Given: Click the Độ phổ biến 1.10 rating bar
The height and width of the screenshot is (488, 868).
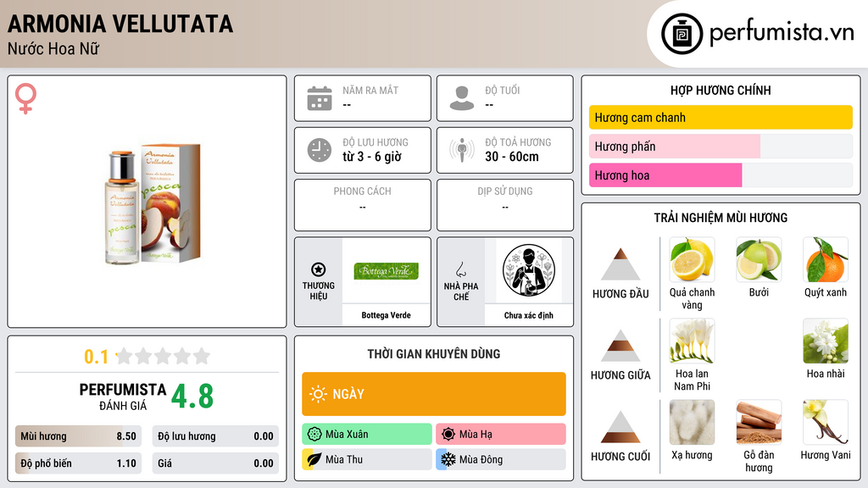Looking at the screenshot, I should [78, 463].
